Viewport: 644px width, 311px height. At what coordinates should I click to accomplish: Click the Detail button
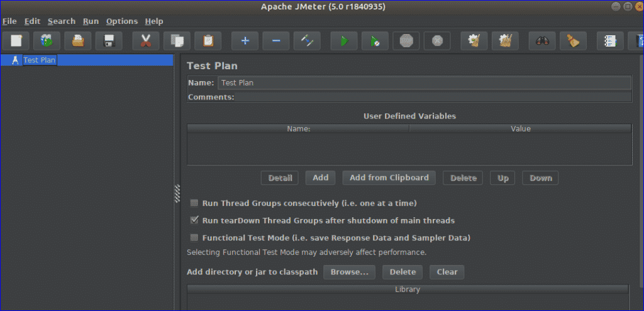point(280,178)
